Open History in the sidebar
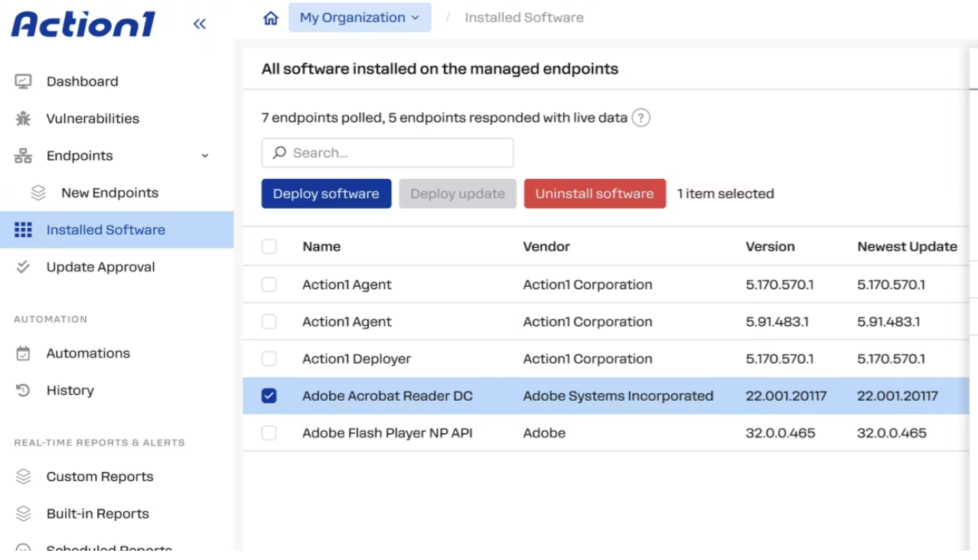Image resolution: width=978 pixels, height=560 pixels. pyautogui.click(x=70, y=390)
